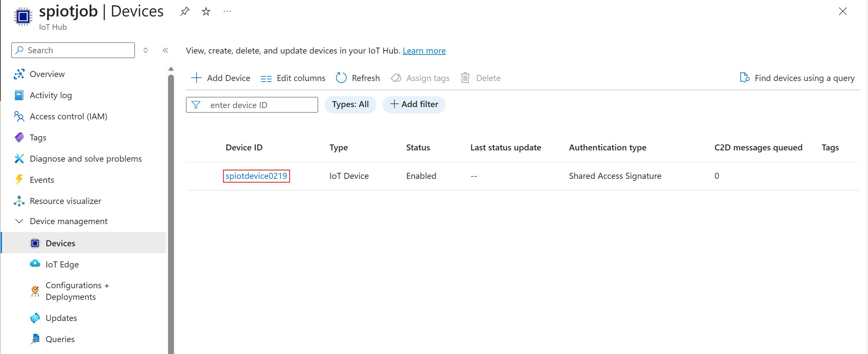Click the IoT Device type cell
The image size is (868, 354).
349,176
